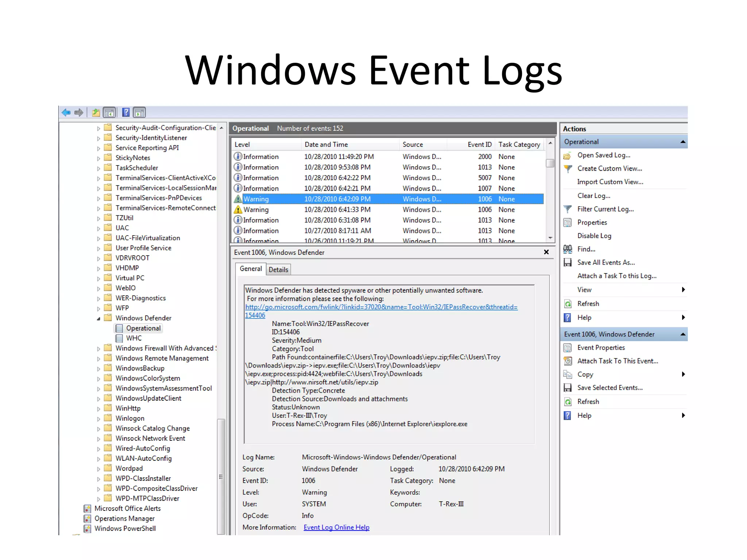This screenshot has height=560, width=747.
Task: Click the event list scroll down arrow
Action: coord(550,238)
